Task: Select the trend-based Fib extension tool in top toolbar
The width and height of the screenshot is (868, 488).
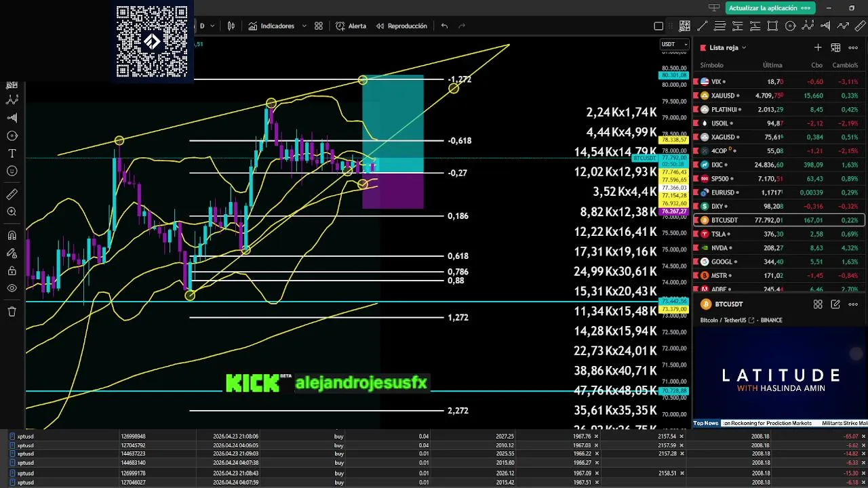Action: click(x=755, y=26)
